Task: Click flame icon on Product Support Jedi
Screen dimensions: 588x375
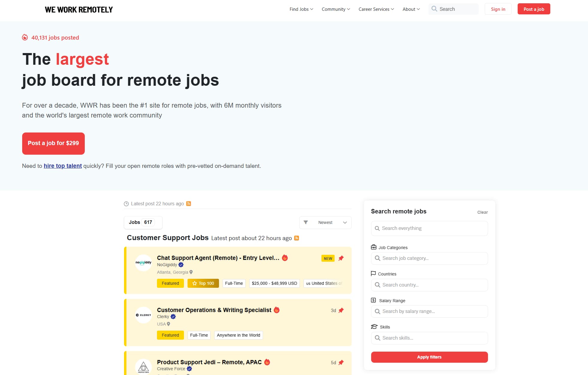Action: [267, 362]
